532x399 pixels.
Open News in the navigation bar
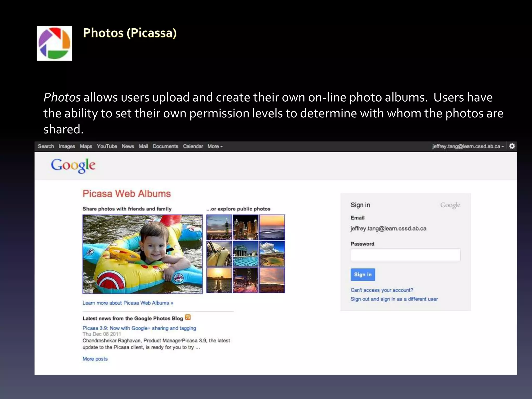[128, 146]
